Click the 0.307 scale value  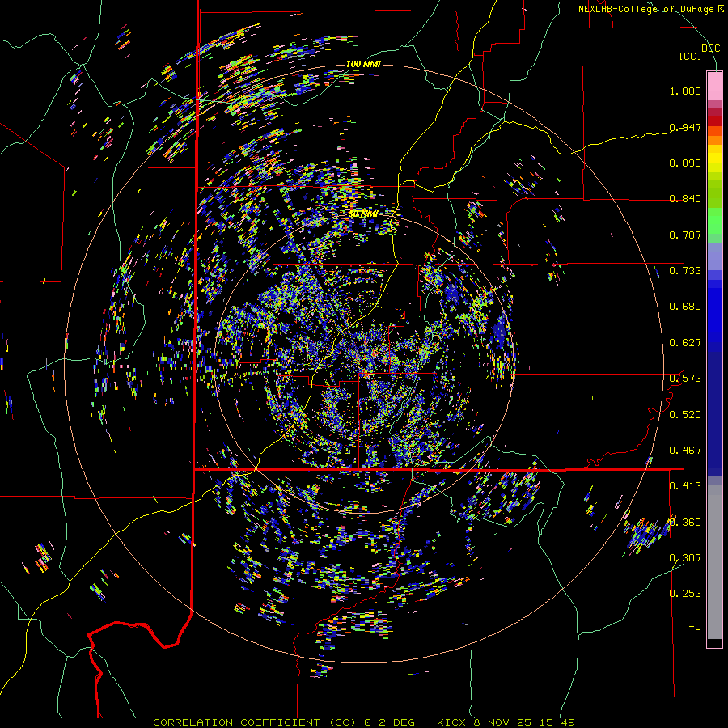685,557
